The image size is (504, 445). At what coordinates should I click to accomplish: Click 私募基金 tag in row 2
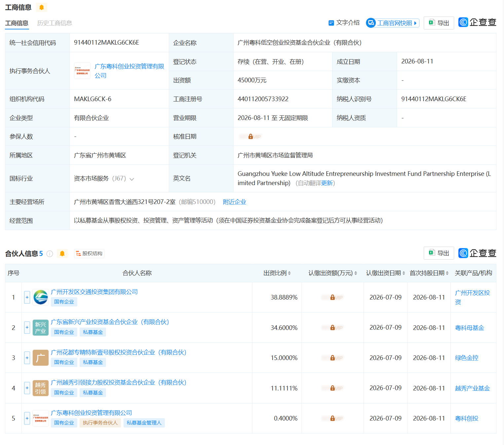point(93,332)
